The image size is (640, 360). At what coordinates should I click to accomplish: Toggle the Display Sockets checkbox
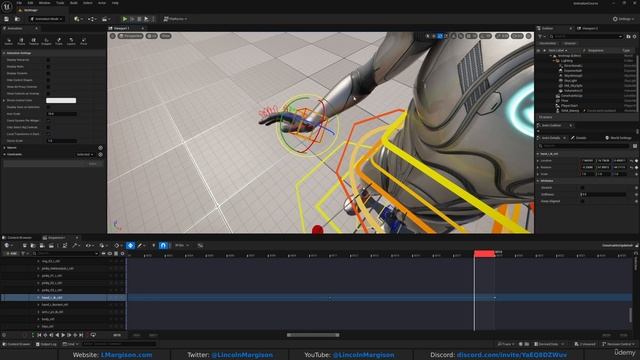(48, 73)
